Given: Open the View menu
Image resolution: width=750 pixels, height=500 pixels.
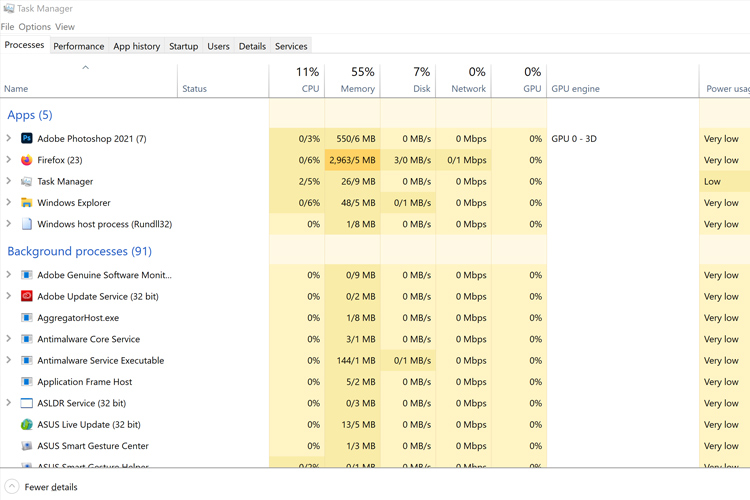Looking at the screenshot, I should pyautogui.click(x=65, y=27).
